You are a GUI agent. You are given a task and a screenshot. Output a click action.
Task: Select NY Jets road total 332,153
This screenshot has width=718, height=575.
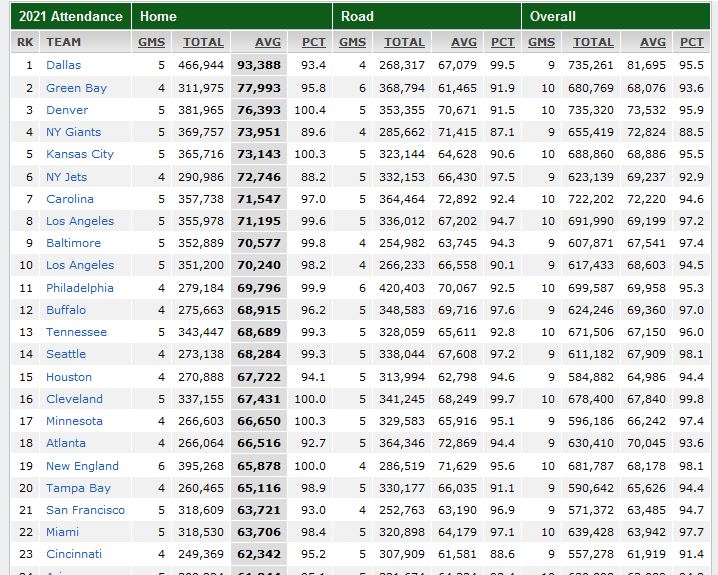(x=402, y=177)
